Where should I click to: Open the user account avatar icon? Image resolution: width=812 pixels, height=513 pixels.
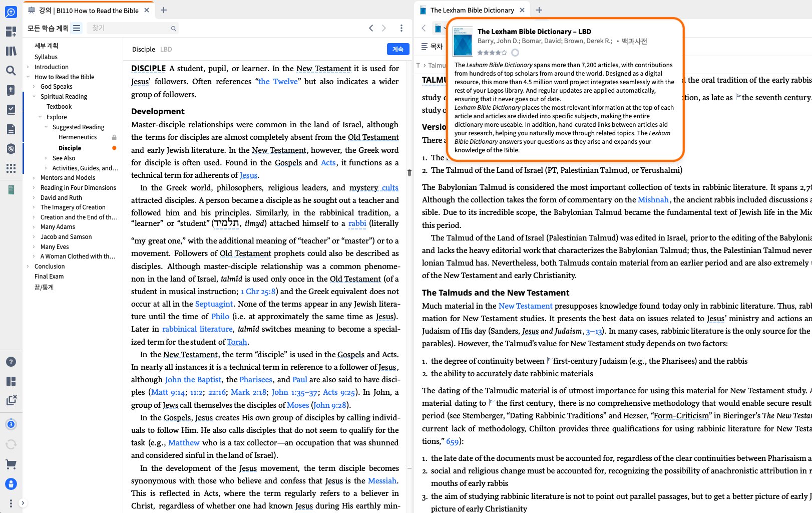[x=11, y=484]
